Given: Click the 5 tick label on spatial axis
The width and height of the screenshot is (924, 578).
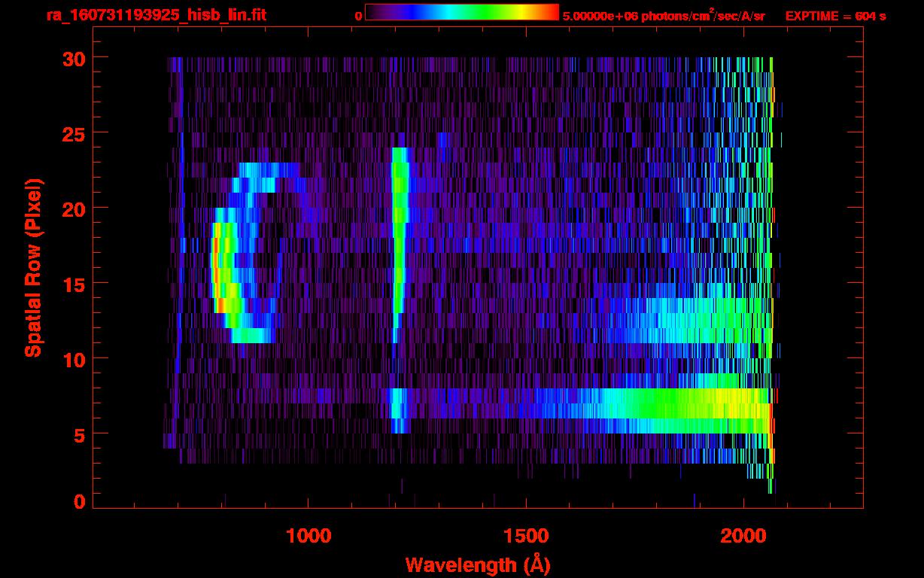Looking at the screenshot, I should pos(78,434).
